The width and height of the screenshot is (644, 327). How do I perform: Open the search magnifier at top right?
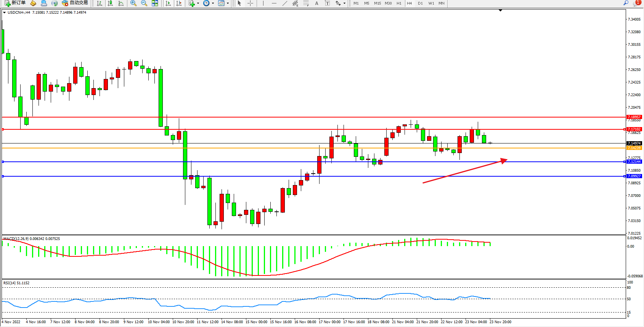[626, 3]
